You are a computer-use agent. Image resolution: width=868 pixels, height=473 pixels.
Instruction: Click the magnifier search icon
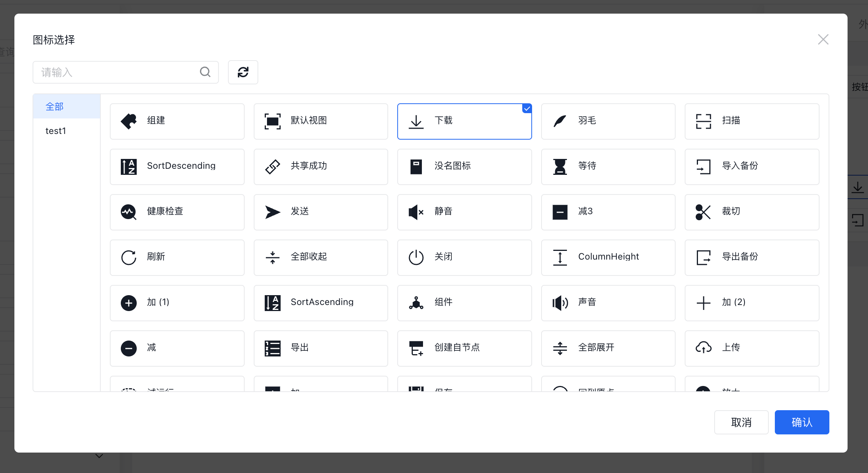click(205, 72)
